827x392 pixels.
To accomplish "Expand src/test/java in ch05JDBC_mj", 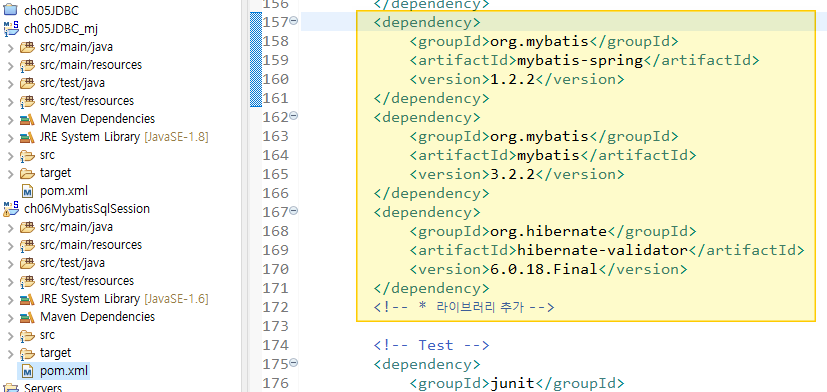I will tap(11, 83).
